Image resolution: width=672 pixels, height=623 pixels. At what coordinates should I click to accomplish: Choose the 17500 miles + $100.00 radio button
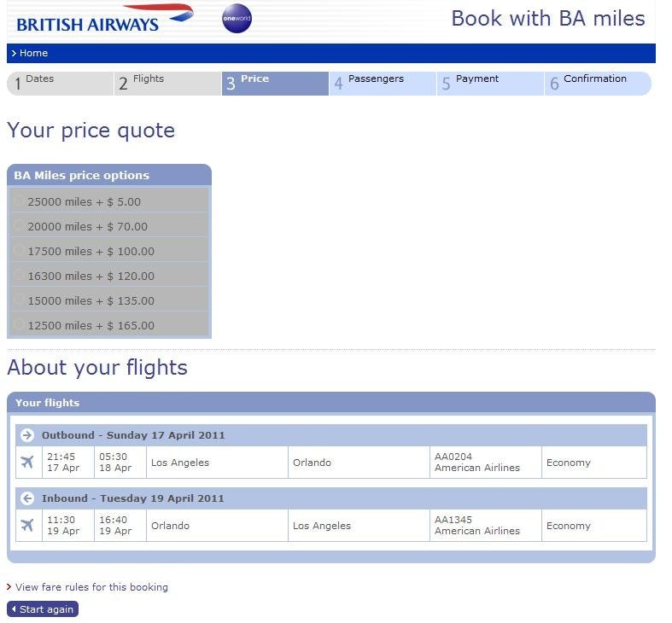click(x=19, y=250)
